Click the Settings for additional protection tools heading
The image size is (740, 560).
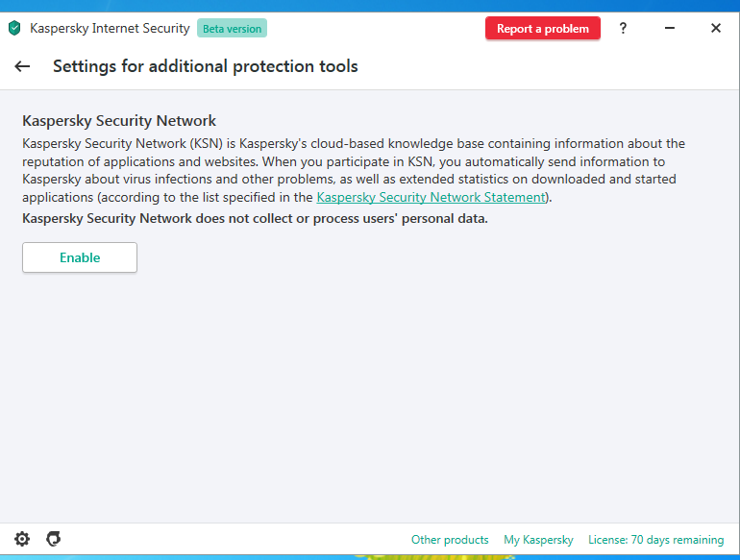click(x=205, y=66)
